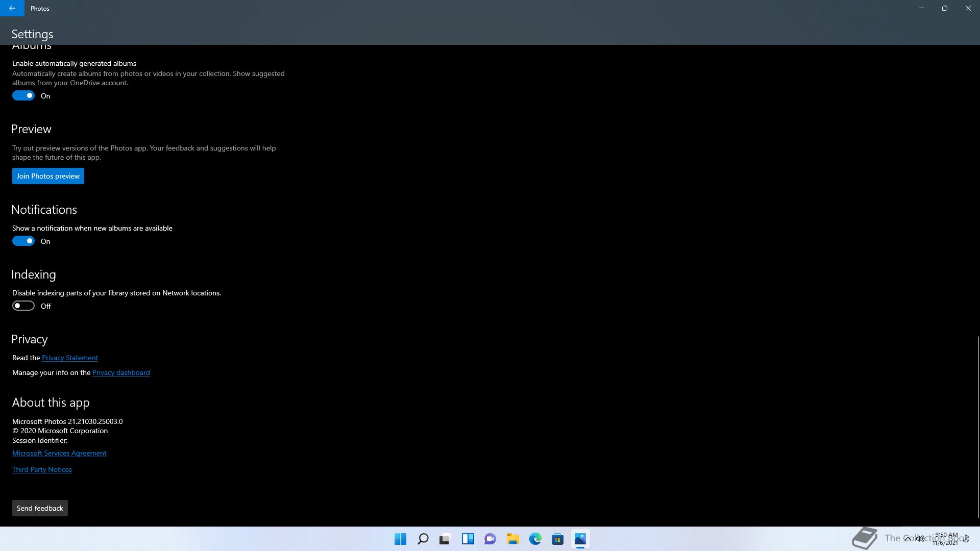Open Teams Chat icon on taskbar
The width and height of the screenshot is (980, 551).
[491, 539]
